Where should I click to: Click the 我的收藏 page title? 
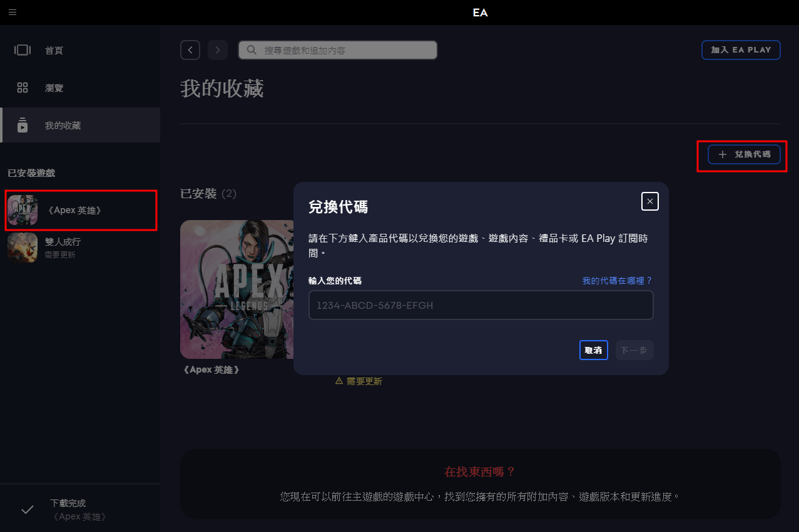[x=221, y=88]
